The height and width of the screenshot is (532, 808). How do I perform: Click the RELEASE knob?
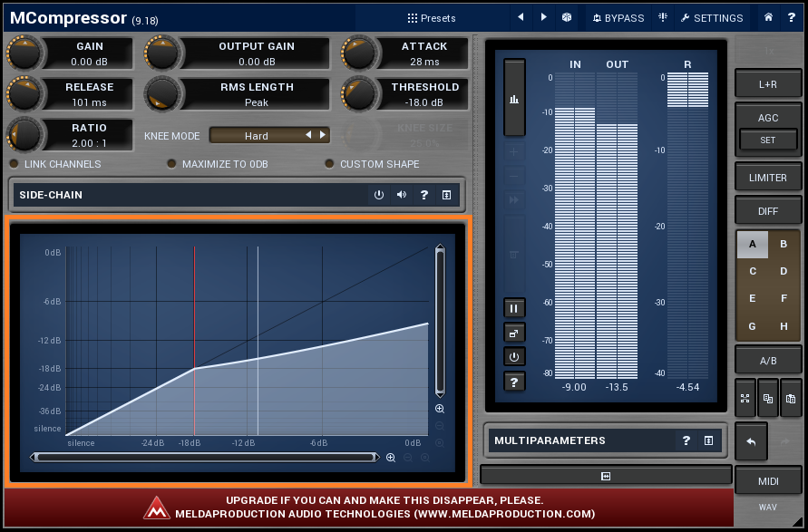click(24, 93)
